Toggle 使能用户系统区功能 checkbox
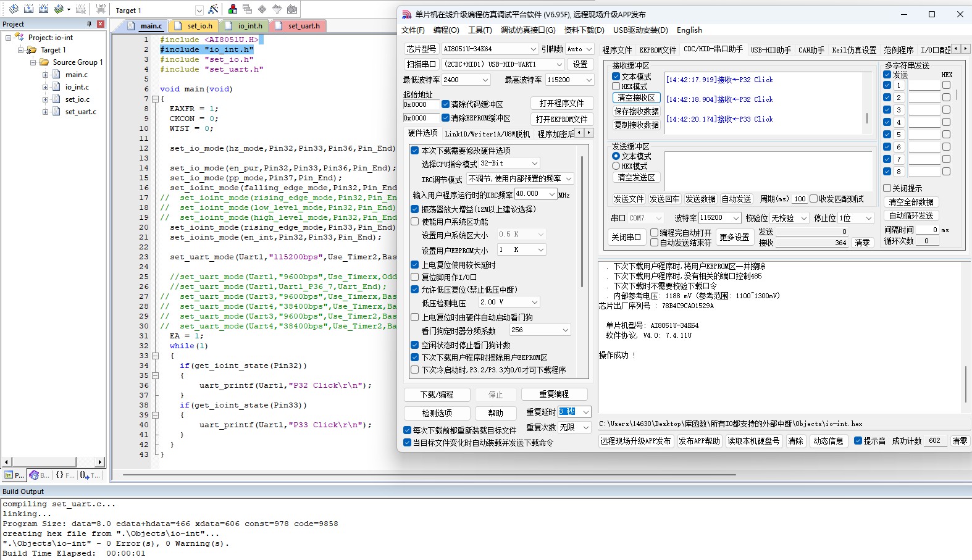The height and width of the screenshot is (560, 972). [415, 222]
